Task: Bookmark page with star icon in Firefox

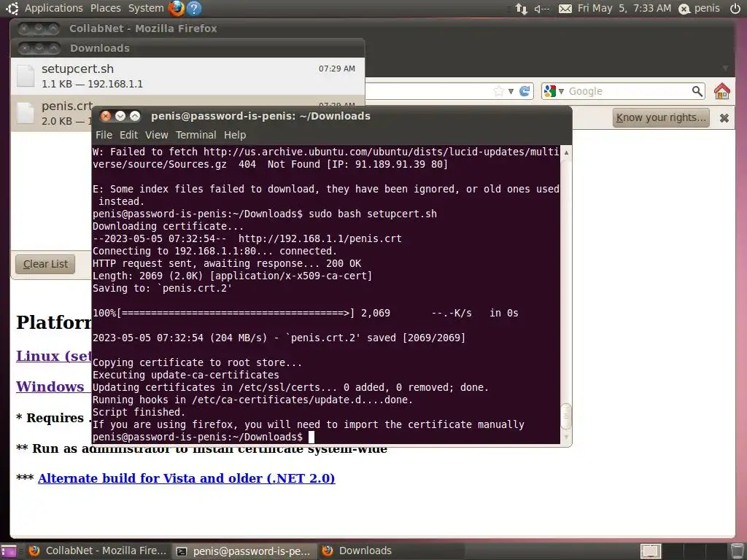Action: 498,91
